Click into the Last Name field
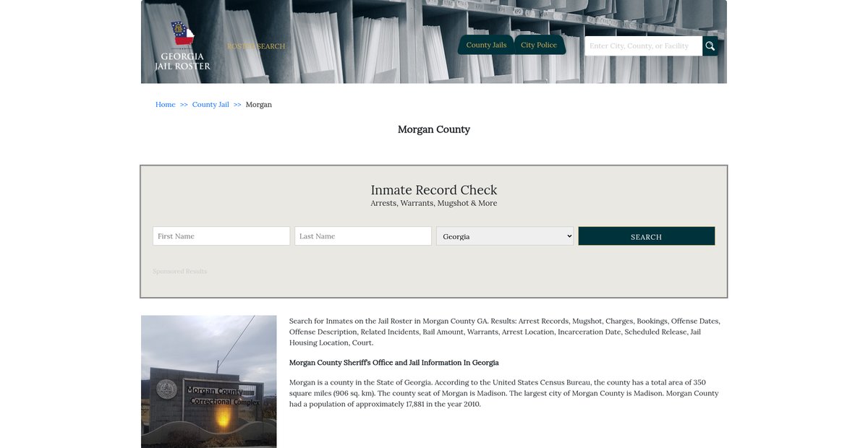868x448 pixels. (362, 236)
